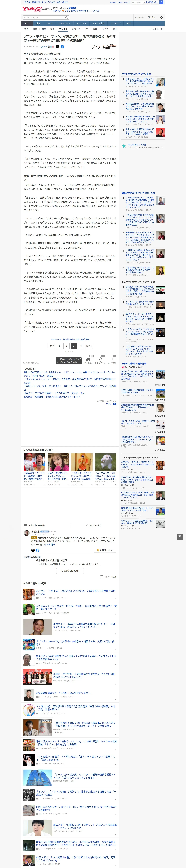
Task: Share article on Facebook from header
Action: coord(62,47)
